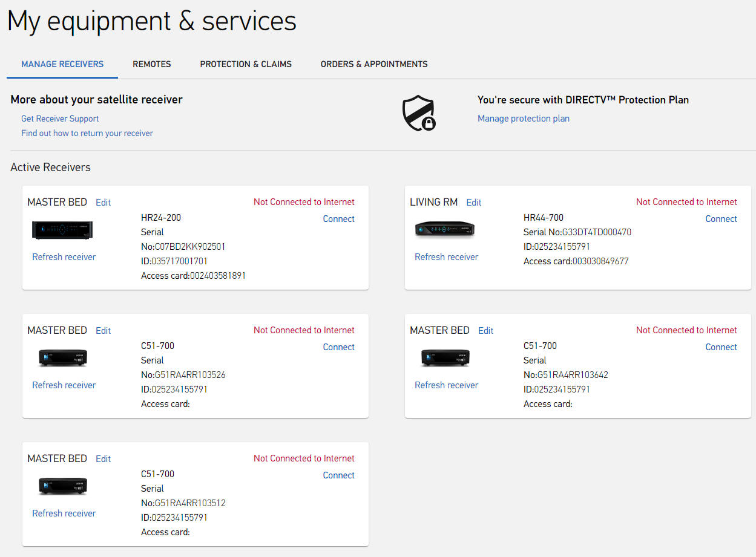Refresh the LIVING RM HR44-700 receiver

pyautogui.click(x=447, y=257)
